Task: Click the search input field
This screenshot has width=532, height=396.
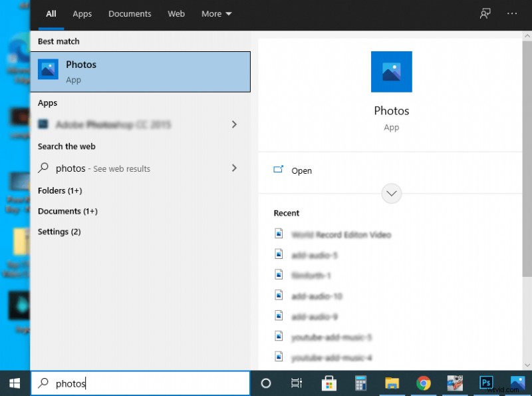Action: click(140, 383)
